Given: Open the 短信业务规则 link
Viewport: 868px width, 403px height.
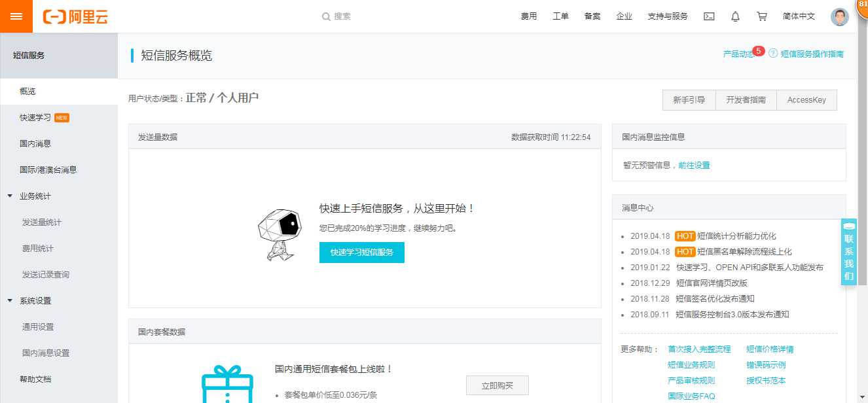Looking at the screenshot, I should click(691, 365).
